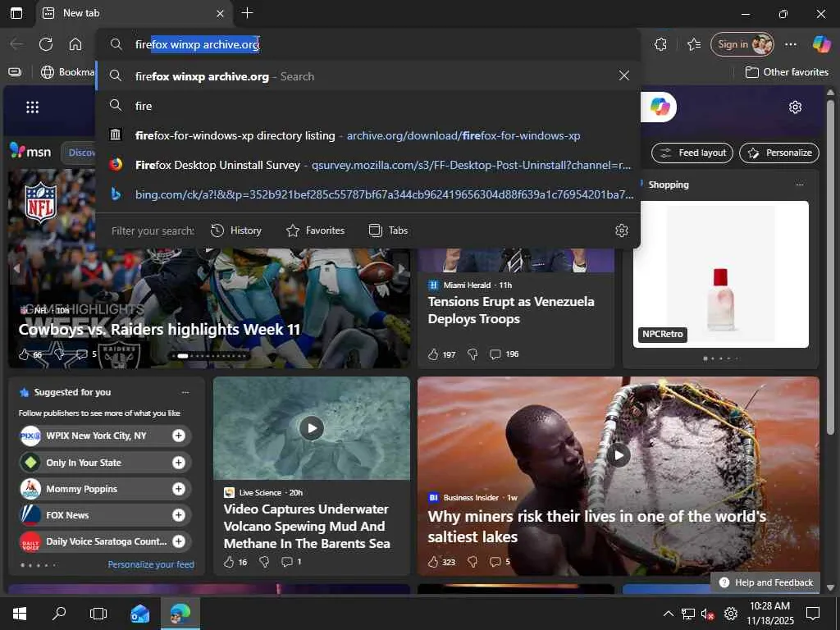Open Help and Feedback
The height and width of the screenshot is (630, 840).
765,582
